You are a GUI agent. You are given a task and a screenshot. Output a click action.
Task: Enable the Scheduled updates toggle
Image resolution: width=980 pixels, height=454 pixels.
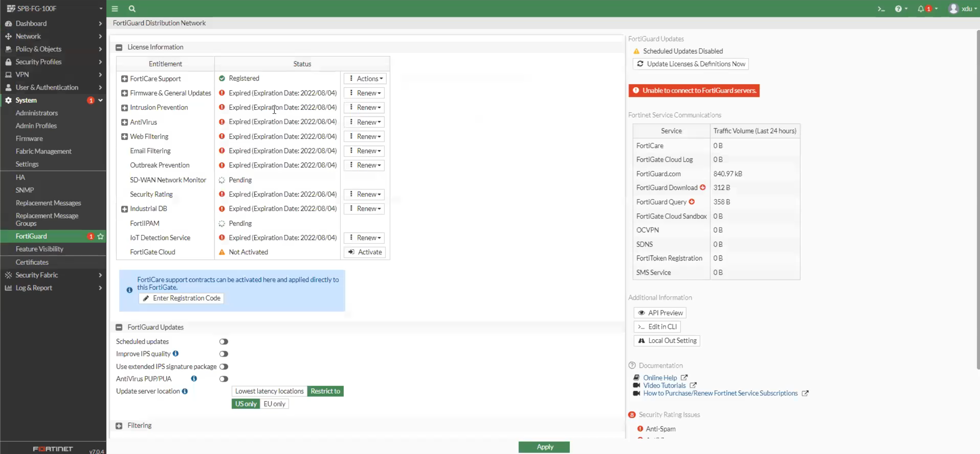pyautogui.click(x=224, y=342)
